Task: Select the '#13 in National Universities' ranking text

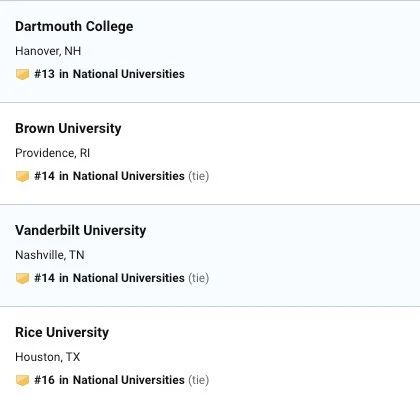Action: (109, 74)
